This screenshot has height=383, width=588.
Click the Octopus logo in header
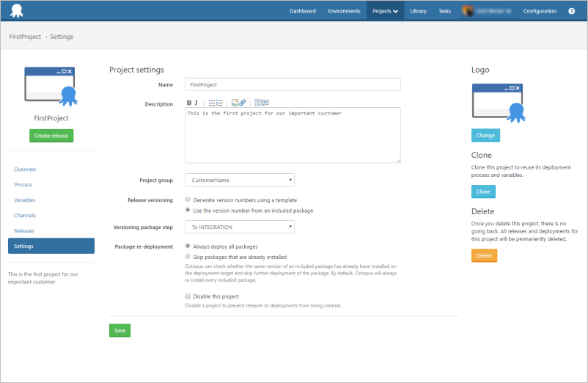16,11
